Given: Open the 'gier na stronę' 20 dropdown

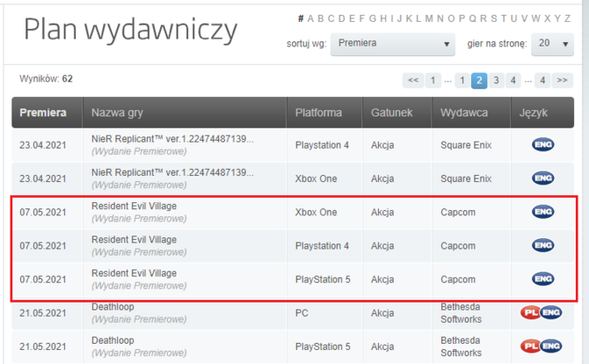Looking at the screenshot, I should tap(552, 44).
